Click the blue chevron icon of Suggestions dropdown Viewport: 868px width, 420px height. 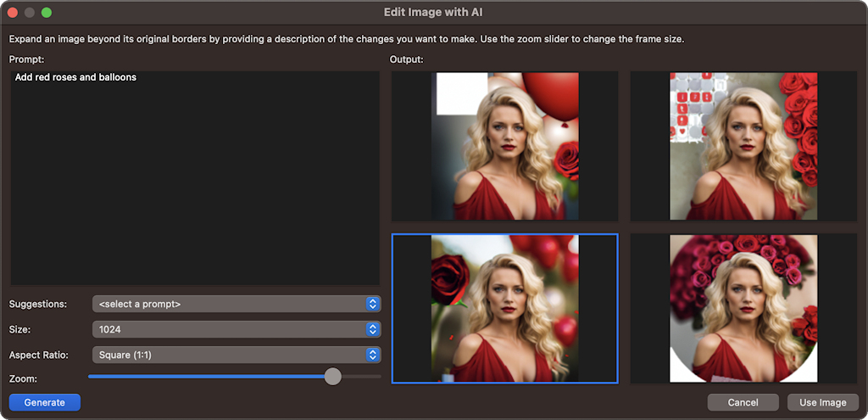(x=372, y=304)
